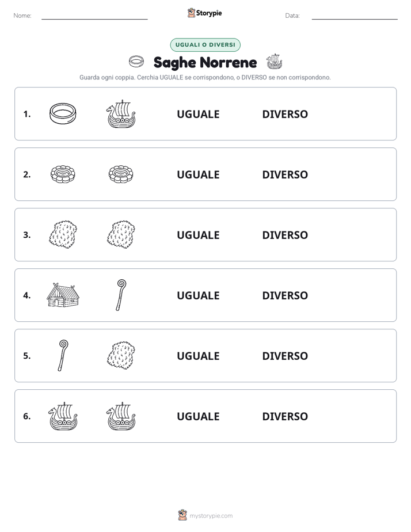Select UGUALE for question 2
The image size is (411, 532).
[198, 174]
